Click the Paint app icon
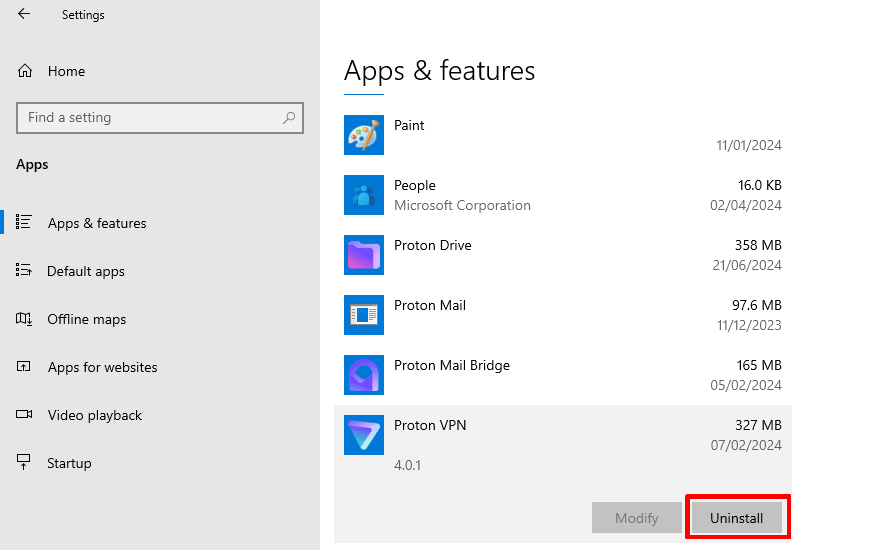884x550 pixels. [x=364, y=135]
